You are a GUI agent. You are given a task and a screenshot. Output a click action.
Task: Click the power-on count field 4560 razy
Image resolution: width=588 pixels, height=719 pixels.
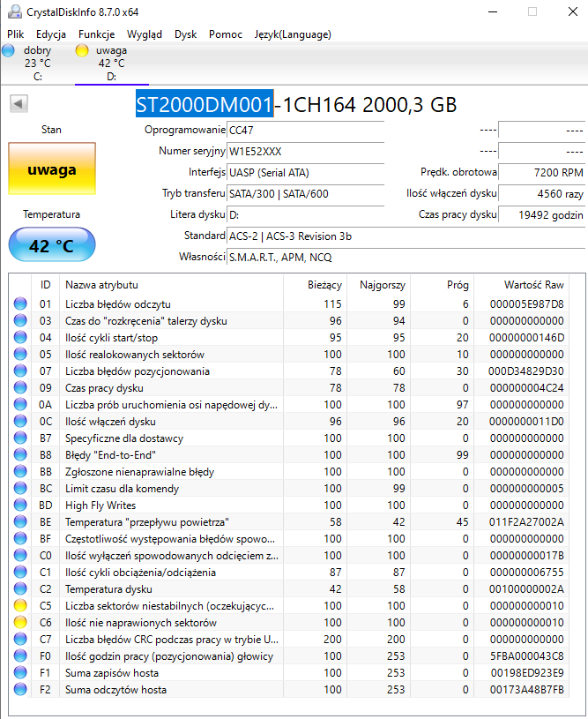point(541,193)
